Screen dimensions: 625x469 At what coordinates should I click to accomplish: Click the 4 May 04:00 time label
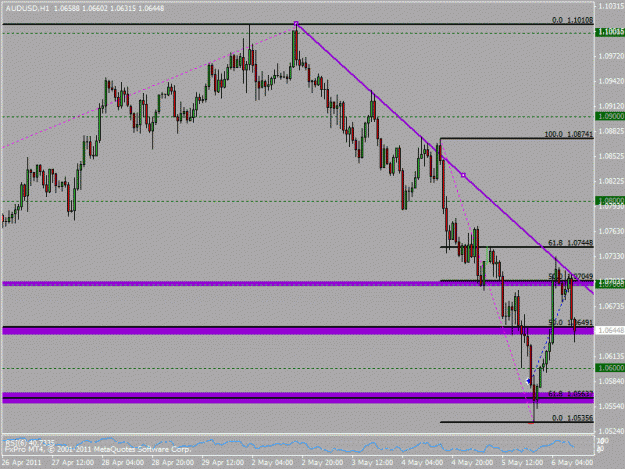click(422, 462)
